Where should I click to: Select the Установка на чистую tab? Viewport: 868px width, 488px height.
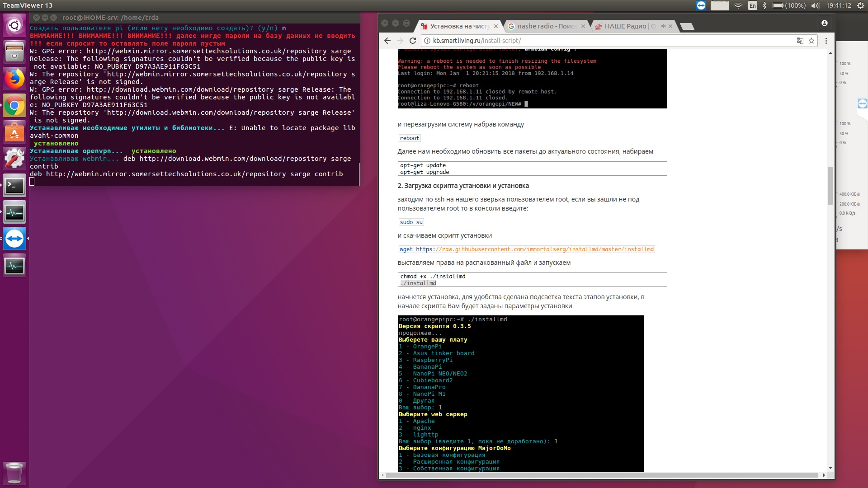pos(457,26)
